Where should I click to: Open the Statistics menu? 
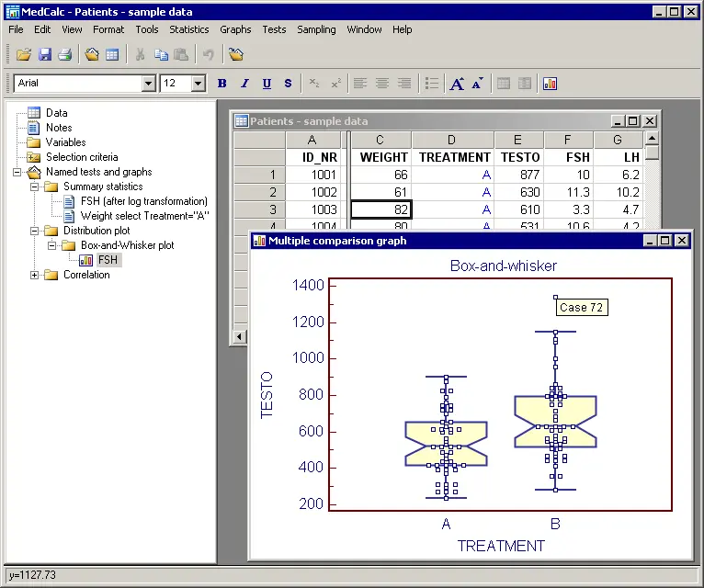click(x=189, y=29)
